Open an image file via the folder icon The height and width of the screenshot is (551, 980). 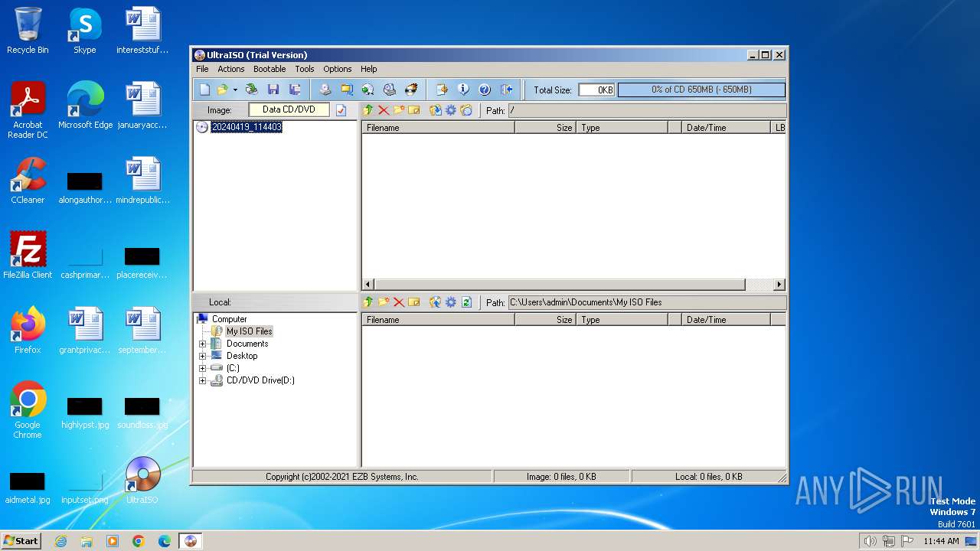tap(222, 90)
